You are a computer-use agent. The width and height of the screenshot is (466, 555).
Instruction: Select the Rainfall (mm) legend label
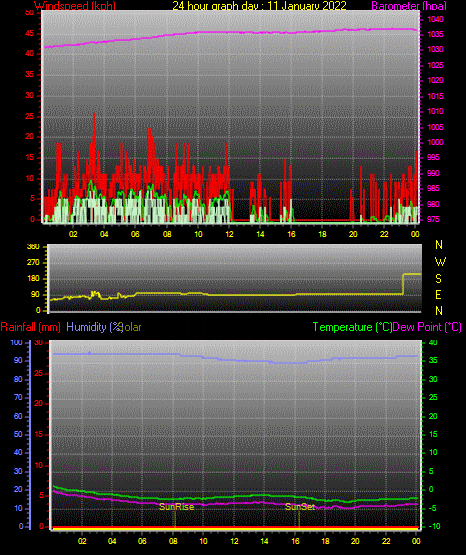click(x=30, y=327)
